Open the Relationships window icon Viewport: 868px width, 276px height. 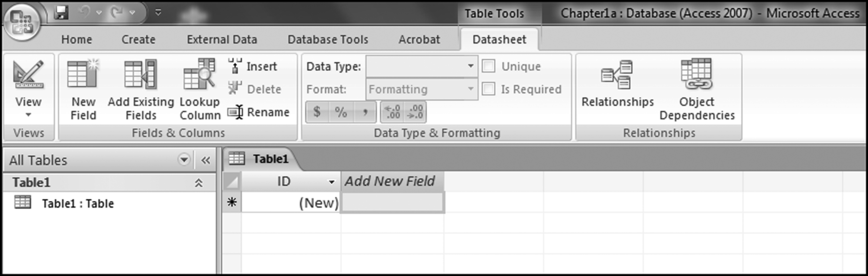pyautogui.click(x=617, y=75)
